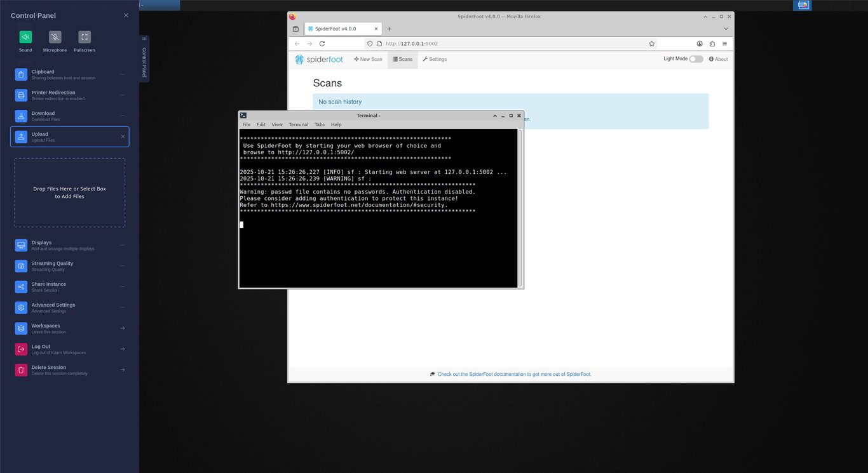This screenshot has width=868, height=473.
Task: Open a new Firefox tab
Action: click(390, 29)
